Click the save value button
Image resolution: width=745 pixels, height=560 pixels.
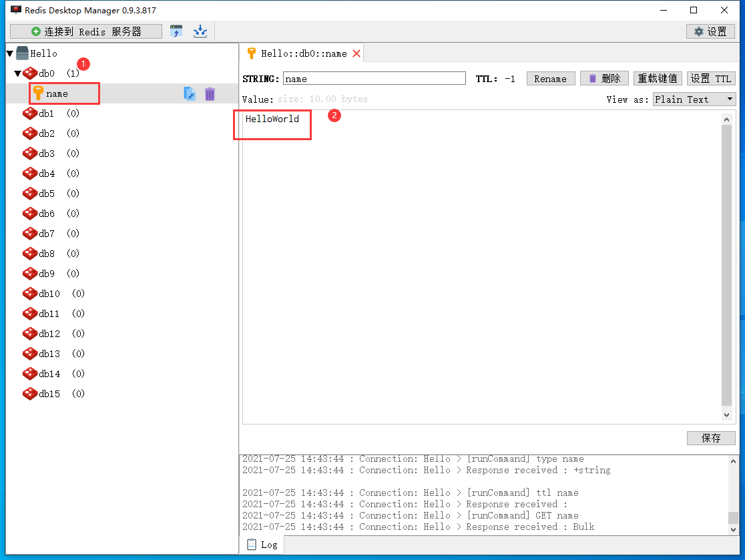711,438
